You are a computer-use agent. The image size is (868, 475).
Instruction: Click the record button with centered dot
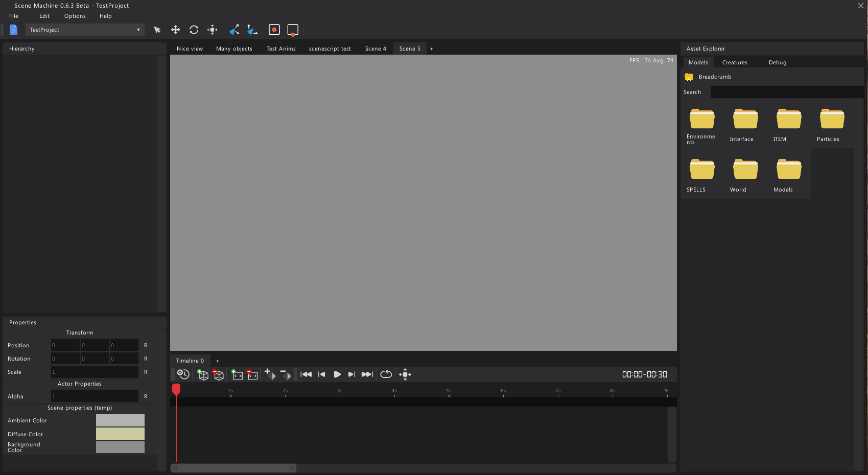(274, 30)
